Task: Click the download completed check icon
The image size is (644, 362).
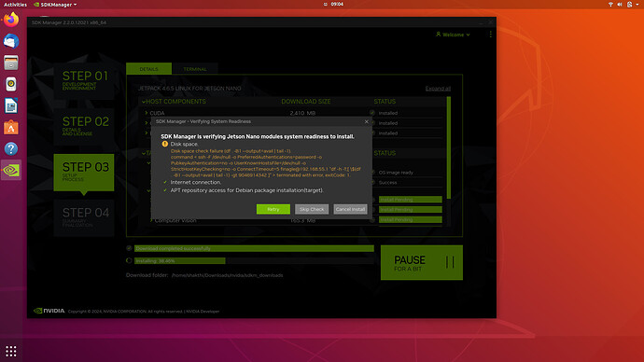Action: point(129,248)
